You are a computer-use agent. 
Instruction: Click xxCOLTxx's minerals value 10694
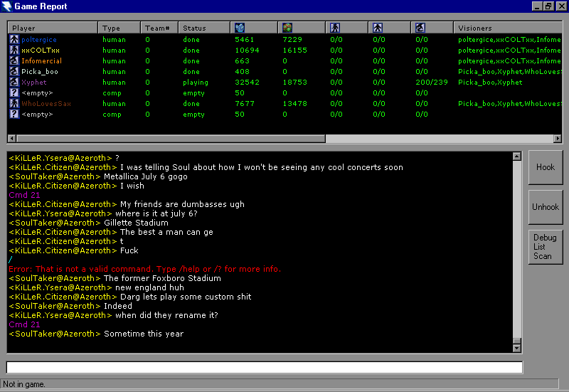tap(247, 50)
